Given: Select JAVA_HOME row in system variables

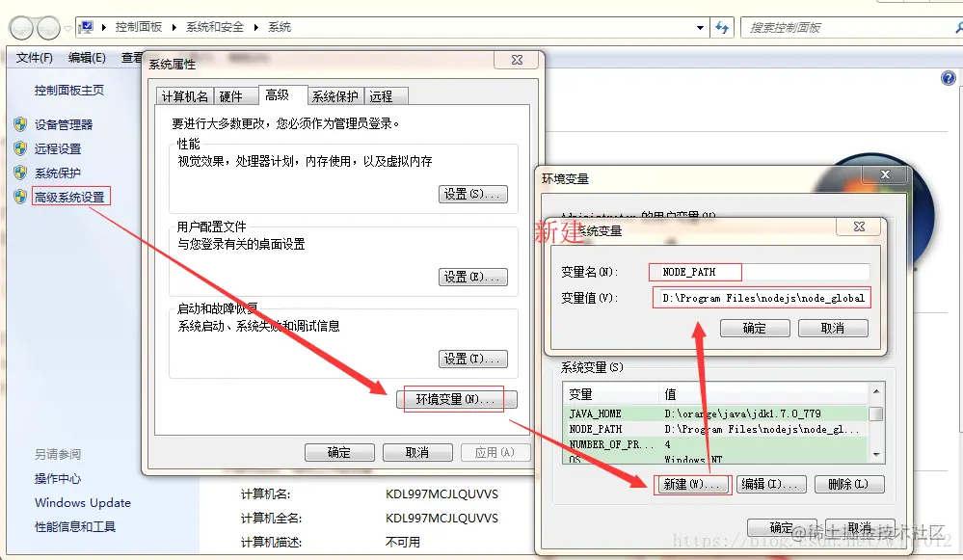Looking at the screenshot, I should [x=715, y=413].
